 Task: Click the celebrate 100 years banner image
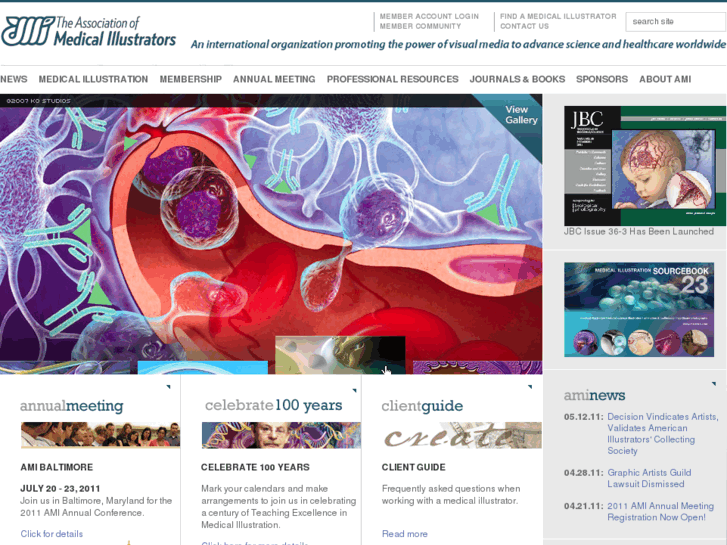tap(281, 435)
